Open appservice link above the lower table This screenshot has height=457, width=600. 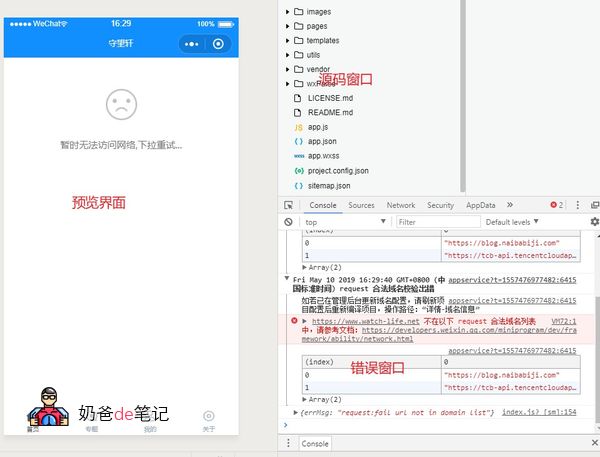click(x=512, y=350)
